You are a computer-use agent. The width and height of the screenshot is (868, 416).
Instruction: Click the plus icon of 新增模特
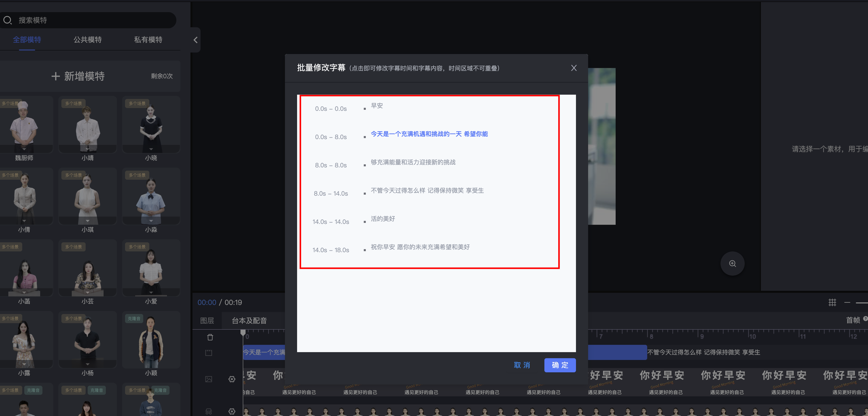click(x=56, y=76)
